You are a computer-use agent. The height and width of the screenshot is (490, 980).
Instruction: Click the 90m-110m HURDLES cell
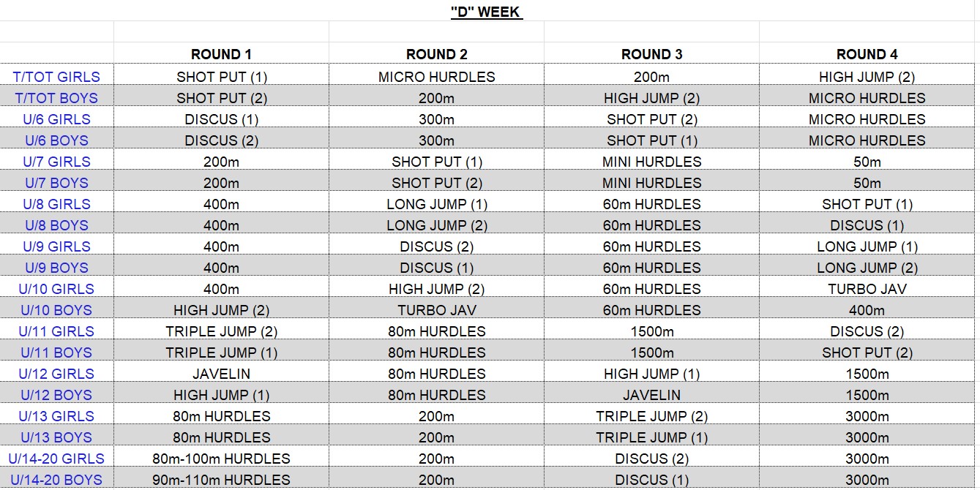221,479
